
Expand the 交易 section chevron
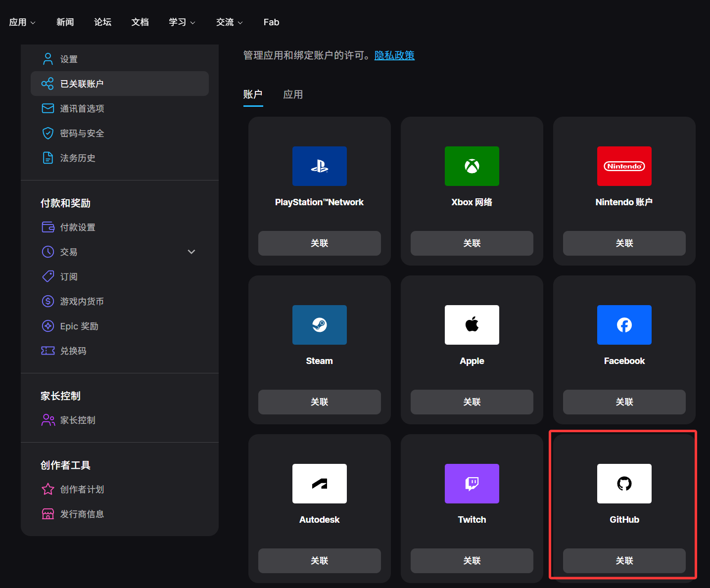coord(191,252)
